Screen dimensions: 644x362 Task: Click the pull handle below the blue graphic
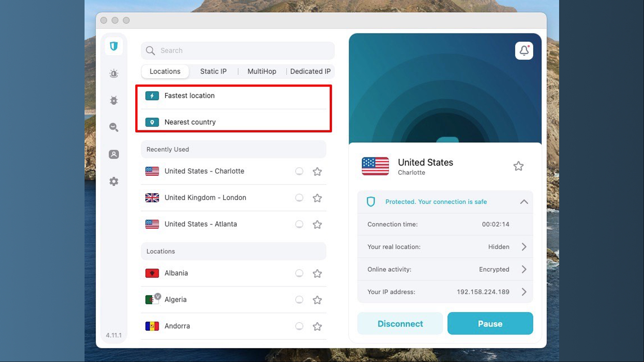click(447, 140)
